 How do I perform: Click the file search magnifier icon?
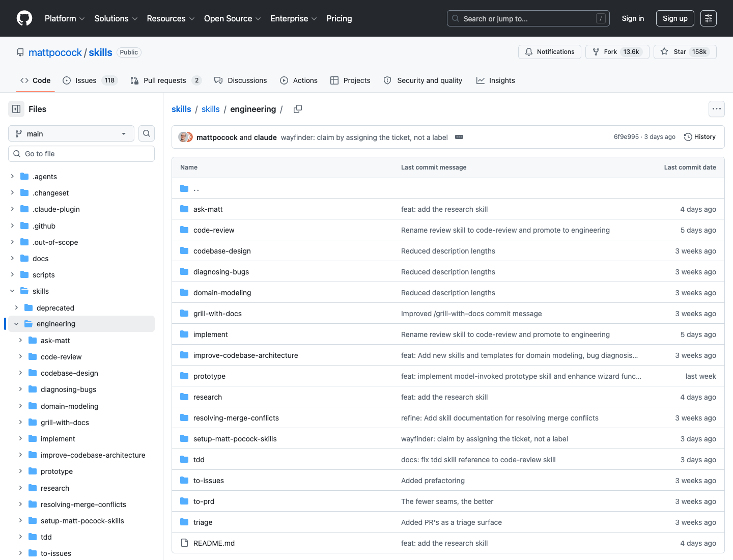tap(147, 133)
